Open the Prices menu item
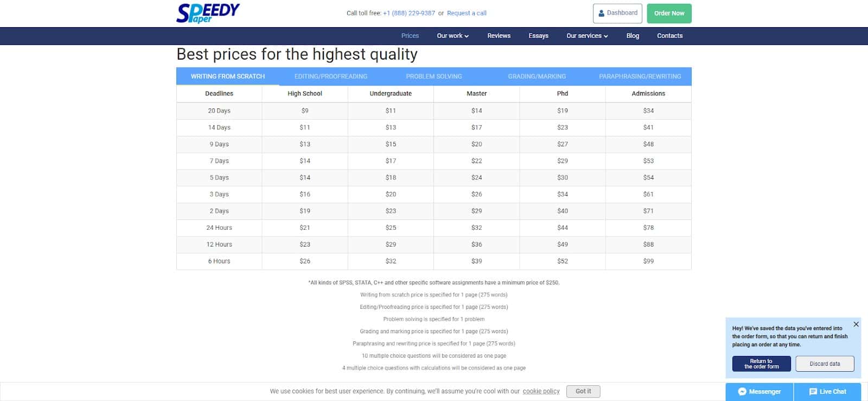The width and height of the screenshot is (868, 401). click(x=410, y=36)
